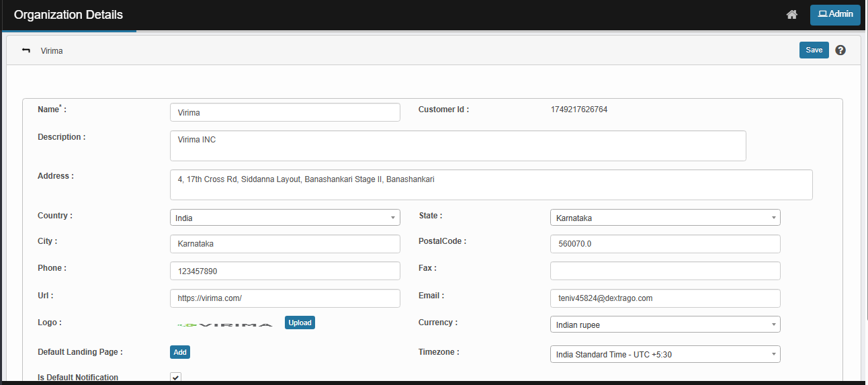Click the back arrow icon beside Virirma
Screen dimensions: 868x385
(x=26, y=50)
